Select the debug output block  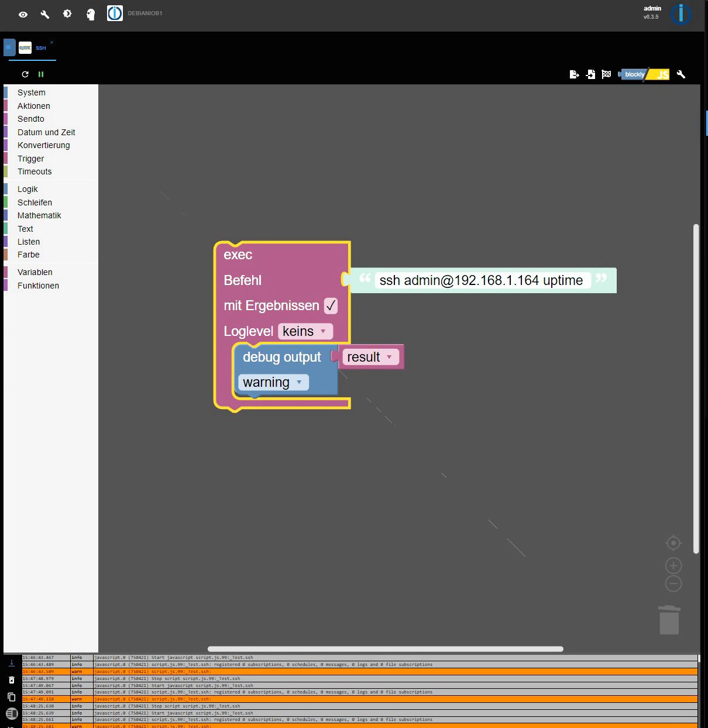281,357
